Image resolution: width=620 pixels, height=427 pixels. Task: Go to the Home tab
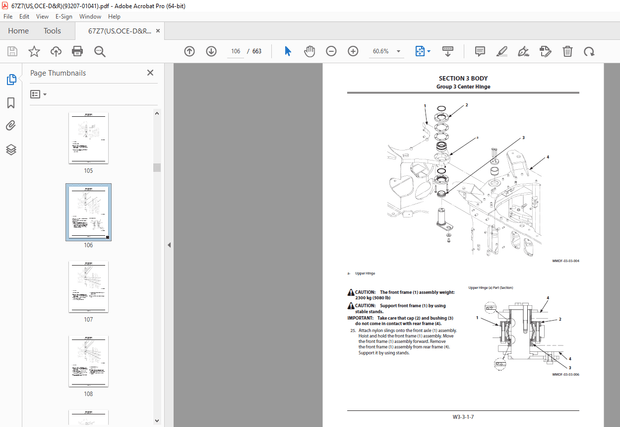point(18,31)
